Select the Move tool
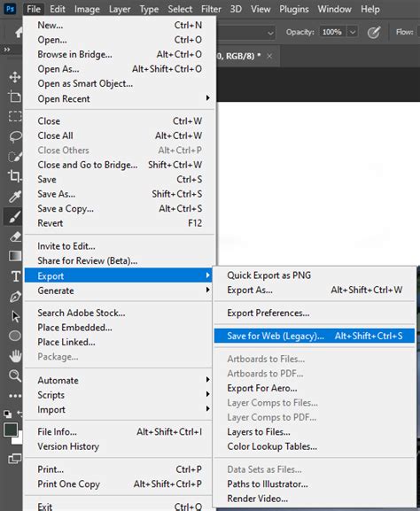This screenshot has width=420, height=511. point(15,77)
